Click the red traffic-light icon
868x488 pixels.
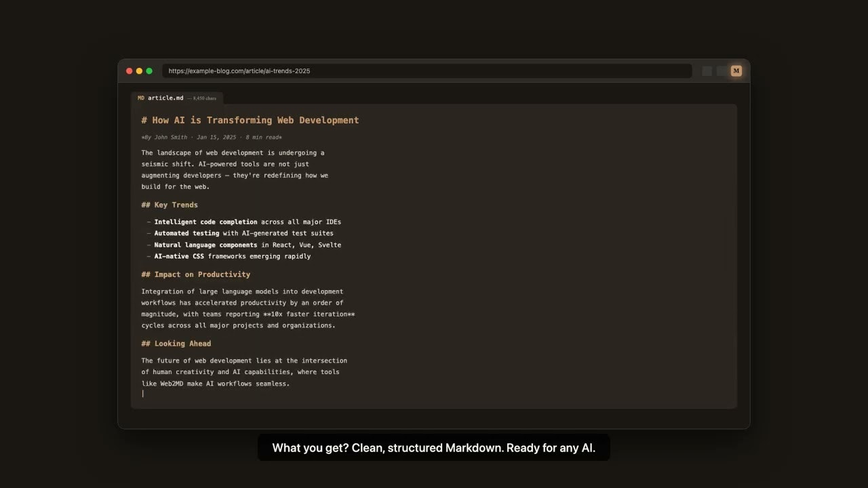pos(129,70)
